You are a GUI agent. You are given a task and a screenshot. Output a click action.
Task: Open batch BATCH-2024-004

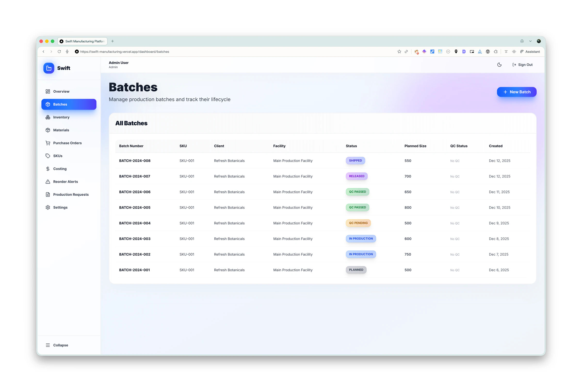coord(135,223)
